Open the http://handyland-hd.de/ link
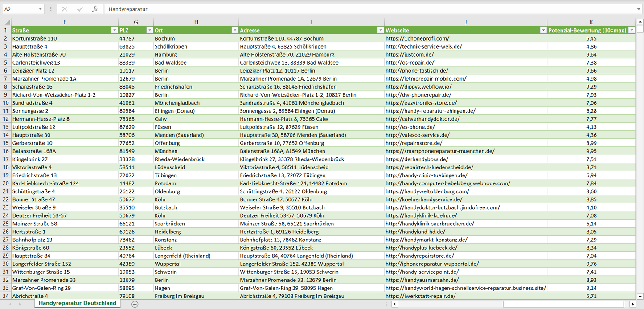This screenshot has width=644, height=309. click(x=415, y=232)
